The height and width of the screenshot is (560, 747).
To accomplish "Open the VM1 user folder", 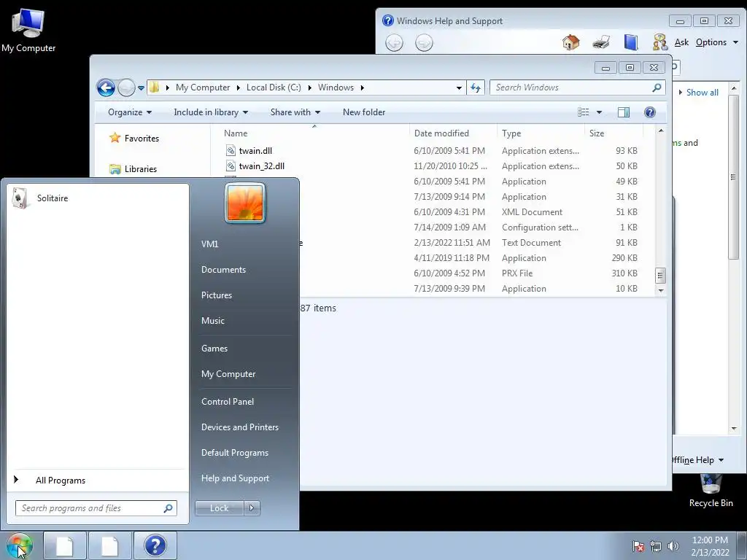I will pyautogui.click(x=209, y=244).
